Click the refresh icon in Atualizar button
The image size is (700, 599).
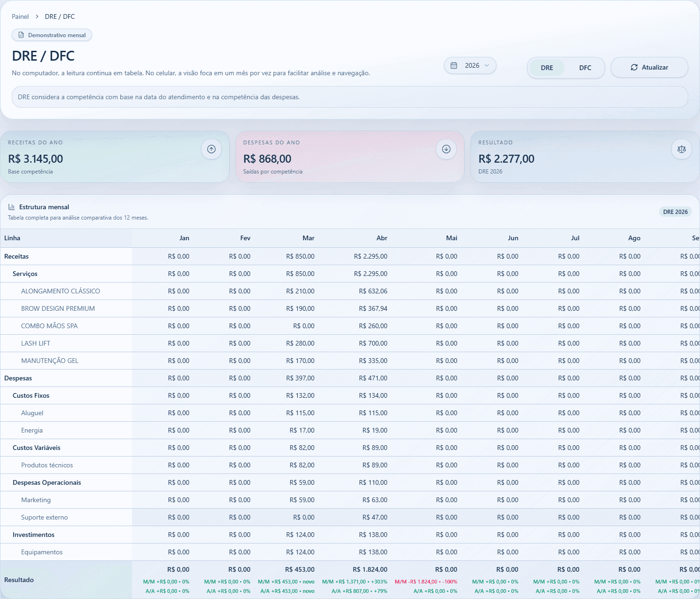pos(634,67)
